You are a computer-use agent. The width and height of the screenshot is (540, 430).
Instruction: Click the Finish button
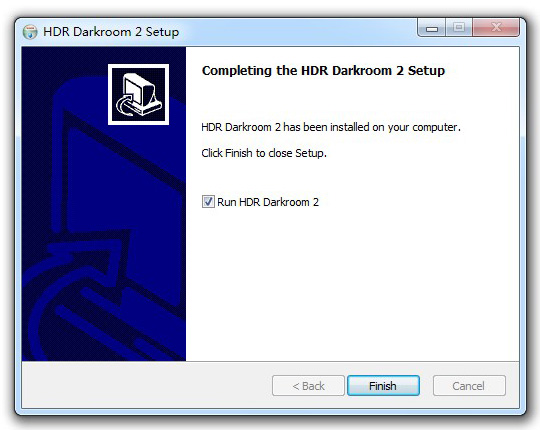click(x=383, y=386)
